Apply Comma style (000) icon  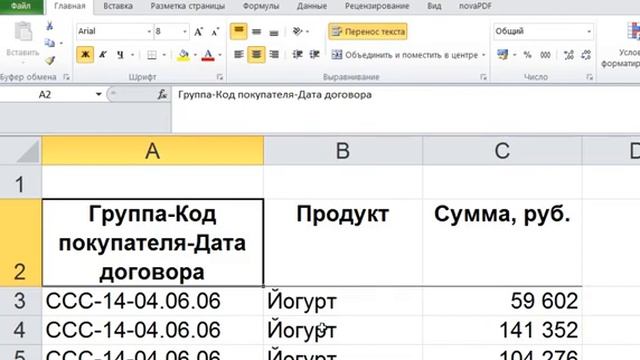545,55
